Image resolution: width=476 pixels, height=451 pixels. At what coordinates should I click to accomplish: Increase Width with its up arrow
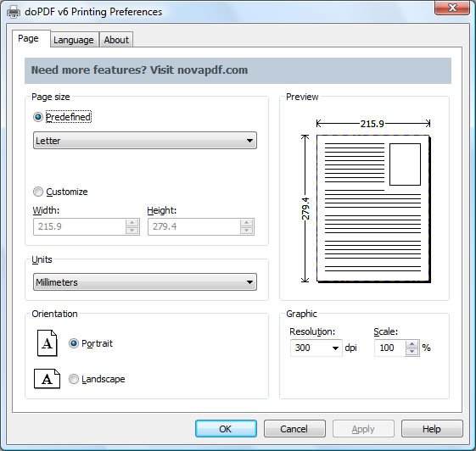(x=132, y=223)
